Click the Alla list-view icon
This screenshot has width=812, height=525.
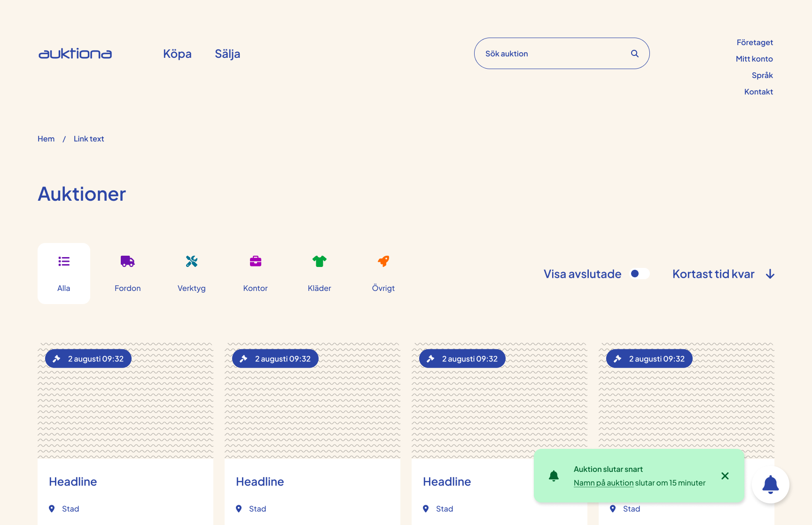63,261
